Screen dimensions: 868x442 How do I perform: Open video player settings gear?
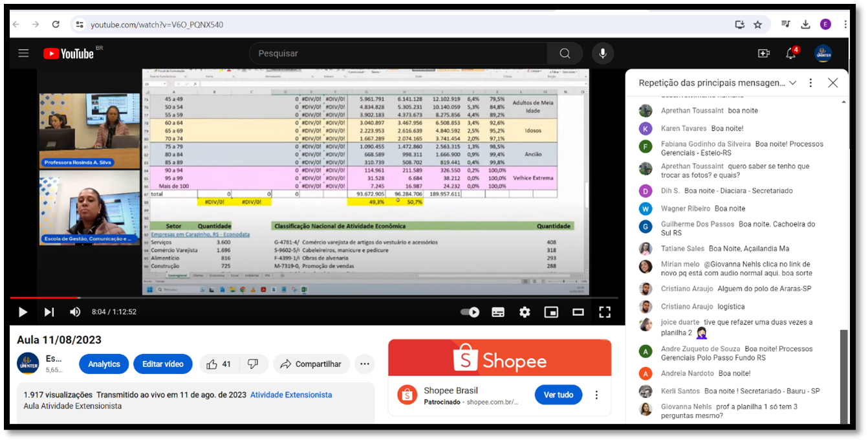(x=525, y=312)
